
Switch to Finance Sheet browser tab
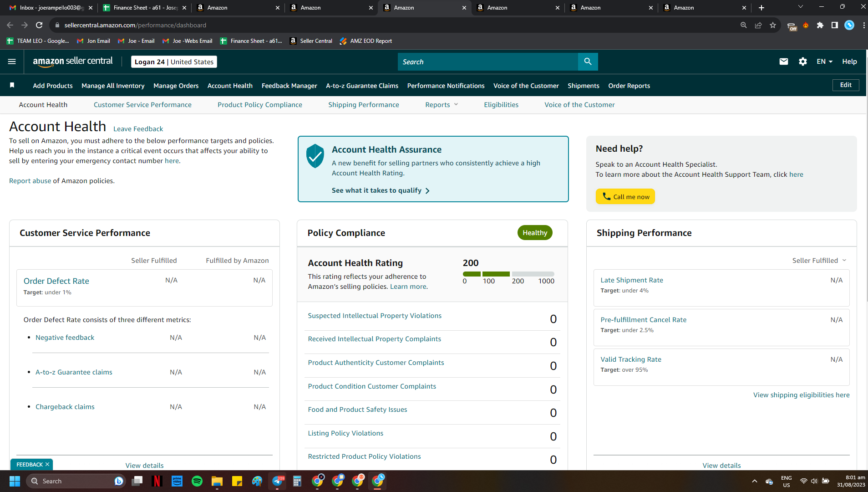pos(145,8)
